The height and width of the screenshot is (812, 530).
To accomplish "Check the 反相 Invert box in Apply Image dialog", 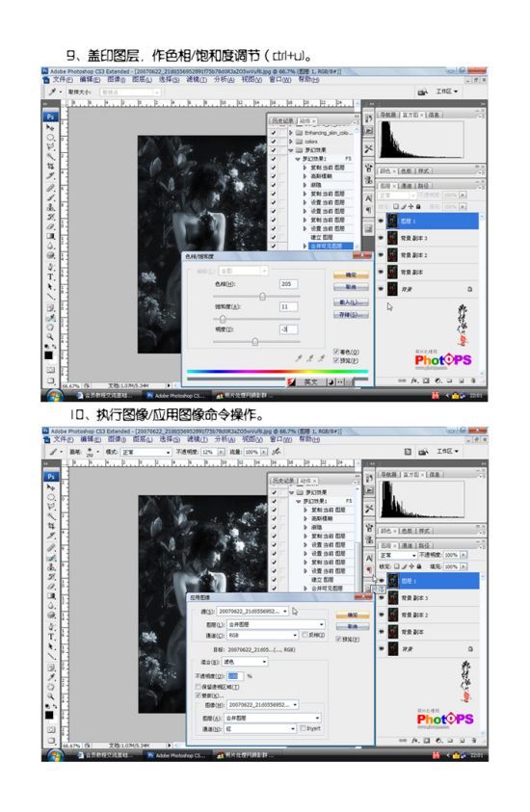I will (305, 635).
